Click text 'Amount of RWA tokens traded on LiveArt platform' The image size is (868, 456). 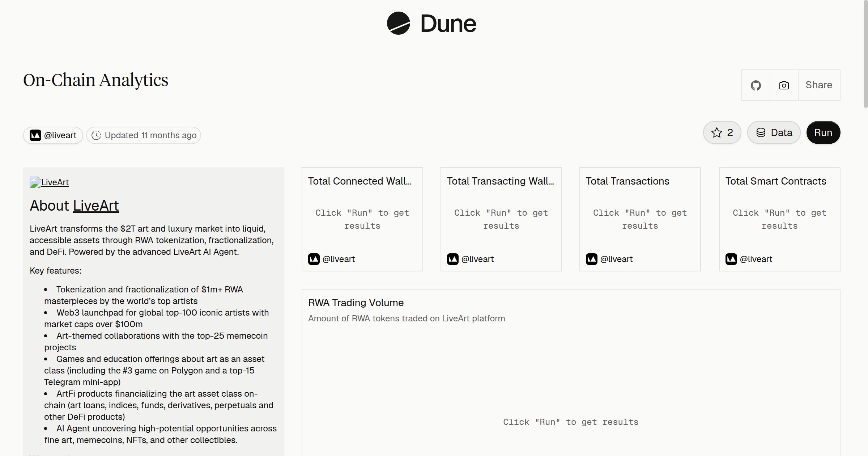coord(407,318)
